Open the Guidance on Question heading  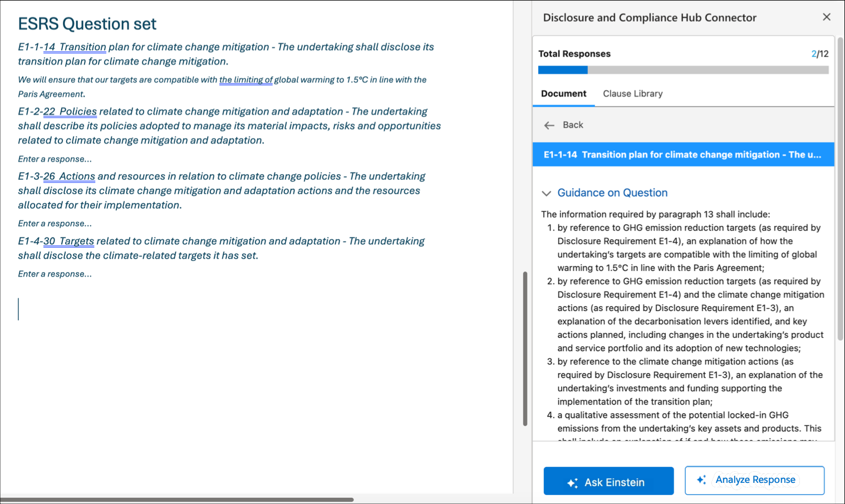(612, 193)
